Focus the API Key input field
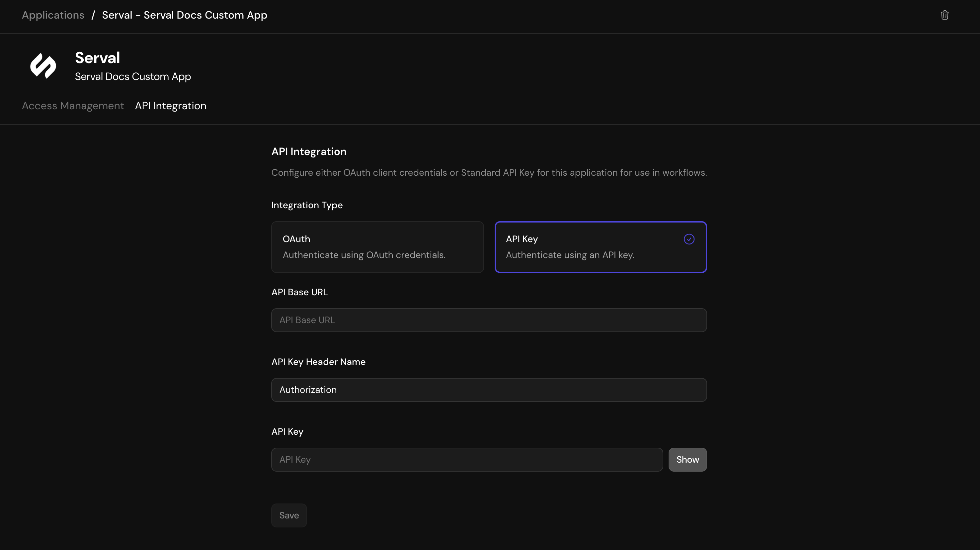This screenshot has height=550, width=980. [x=467, y=459]
